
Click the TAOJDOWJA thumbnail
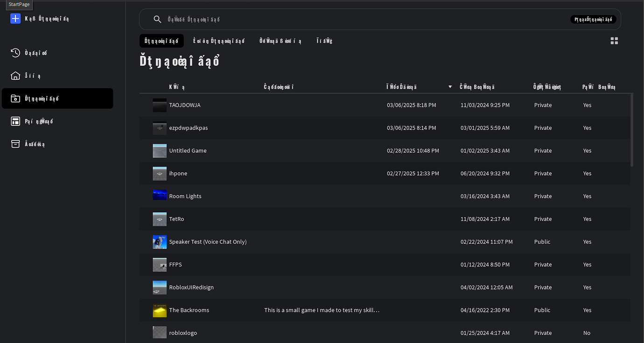coord(160,105)
